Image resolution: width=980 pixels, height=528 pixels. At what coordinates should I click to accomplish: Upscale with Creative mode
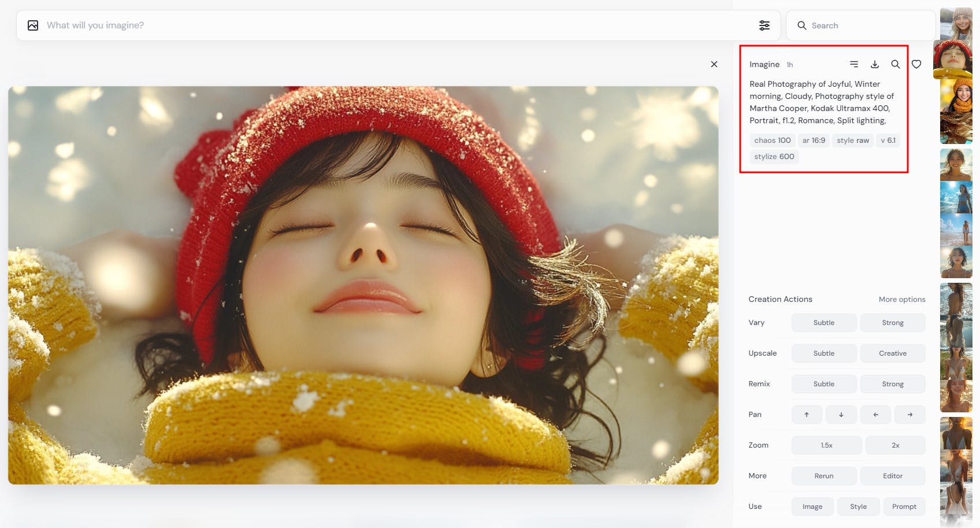893,353
